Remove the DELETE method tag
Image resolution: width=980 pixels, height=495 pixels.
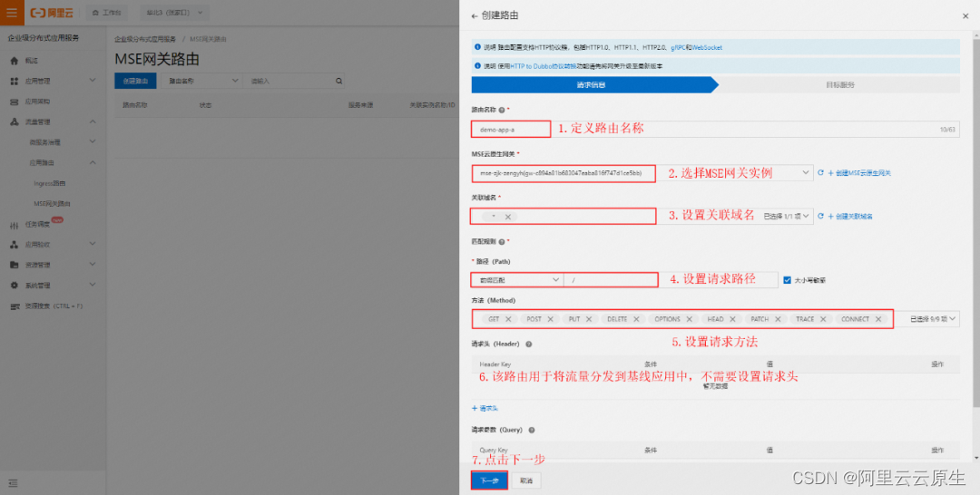click(636, 319)
